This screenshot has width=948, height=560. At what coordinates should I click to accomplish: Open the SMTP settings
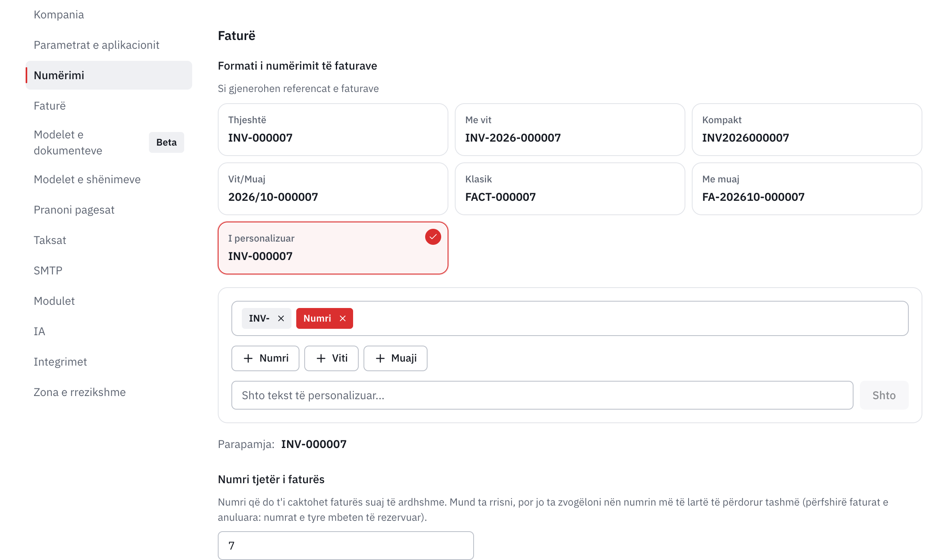coord(109,270)
